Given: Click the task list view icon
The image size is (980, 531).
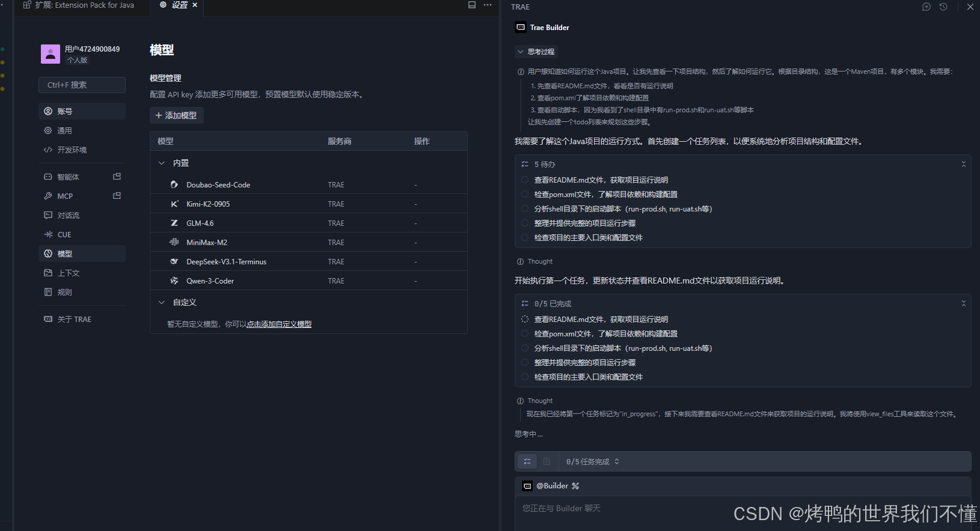Looking at the screenshot, I should click(x=527, y=461).
